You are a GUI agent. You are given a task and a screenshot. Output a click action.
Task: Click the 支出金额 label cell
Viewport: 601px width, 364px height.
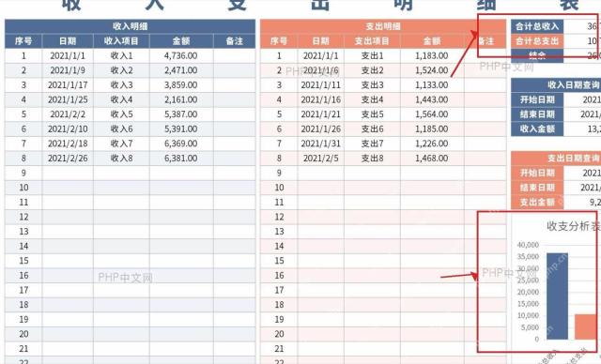(537, 202)
